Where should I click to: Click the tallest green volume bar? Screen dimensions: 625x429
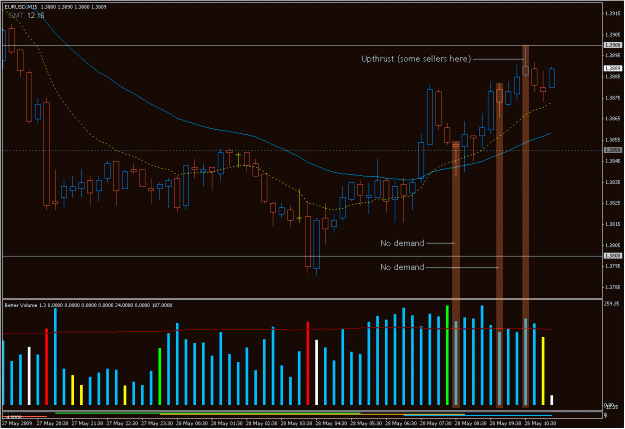(x=447, y=355)
